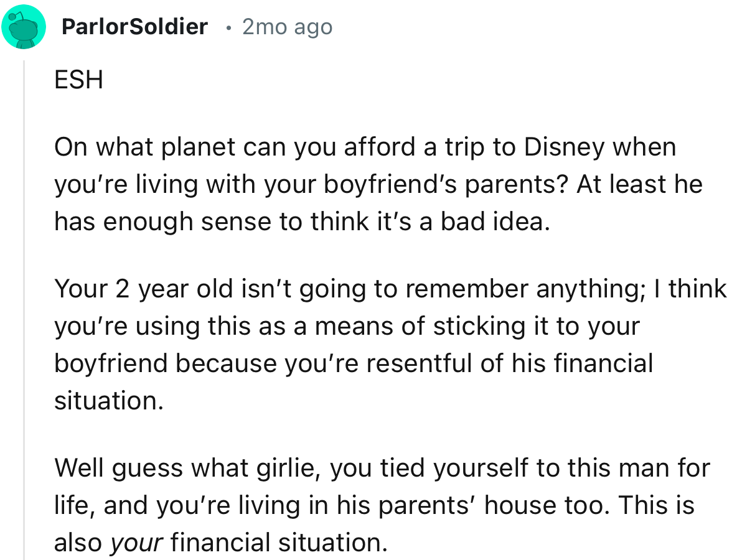Open ParlorSoldier's profile via the avatar icon
The image size is (737, 560).
(x=24, y=26)
